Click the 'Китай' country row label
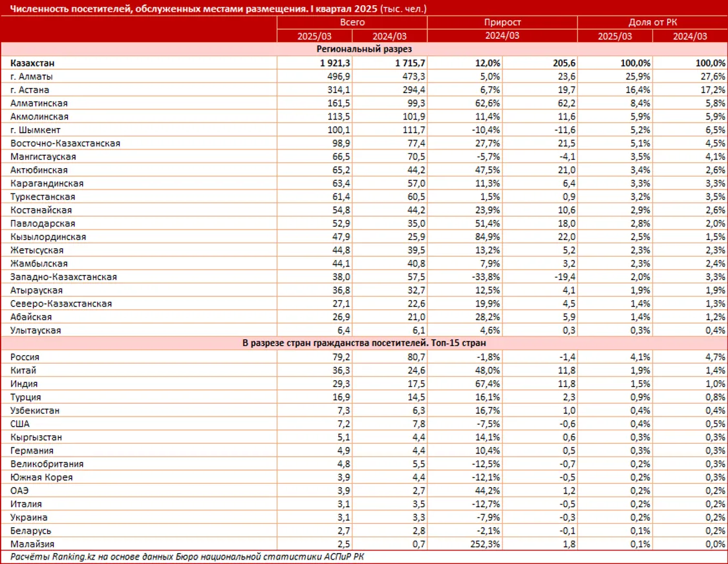The height and width of the screenshot is (564, 728). [x=23, y=371]
